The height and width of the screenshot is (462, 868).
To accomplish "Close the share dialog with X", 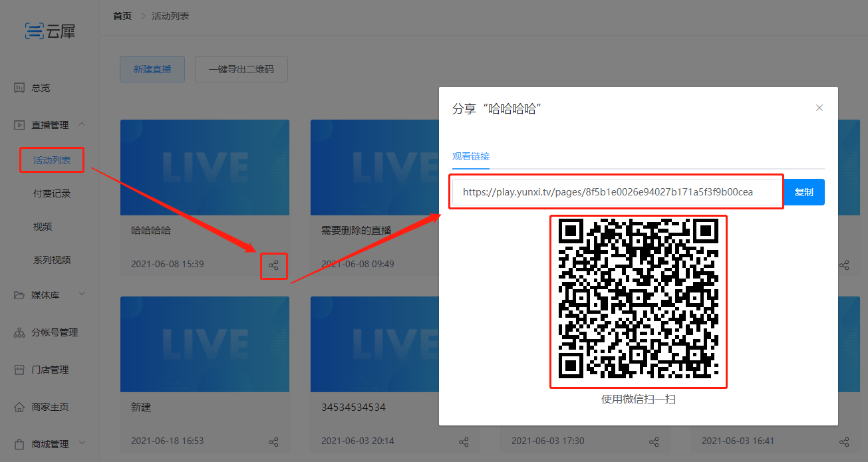I will 819,108.
